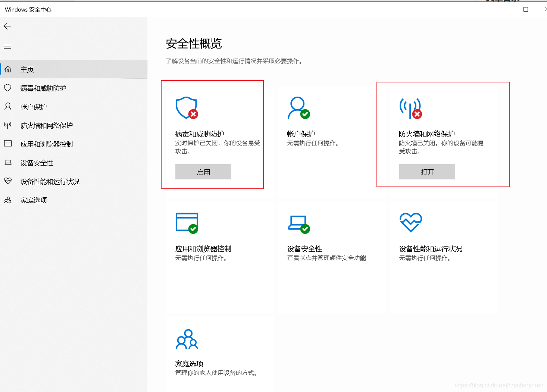Viewport: 547px width, 392px height.
Task: Click the 应用和浏览器控制 tile icon
Action: pyautogui.click(x=187, y=223)
